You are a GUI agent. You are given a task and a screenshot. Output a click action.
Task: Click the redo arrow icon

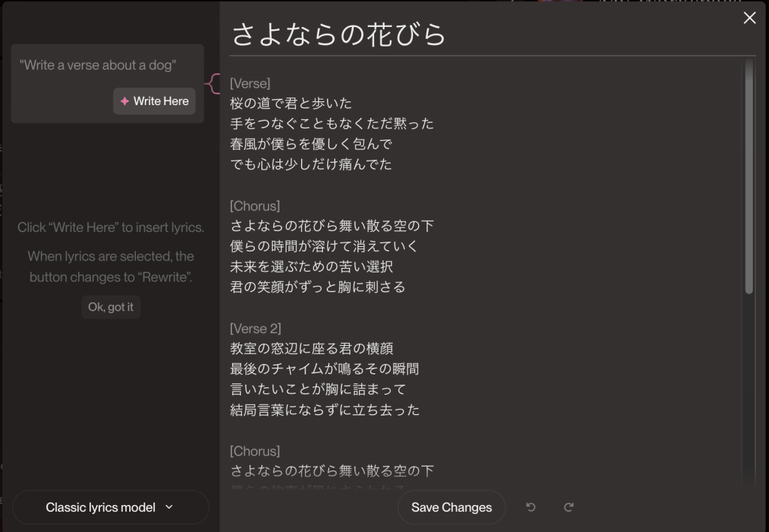(x=568, y=507)
